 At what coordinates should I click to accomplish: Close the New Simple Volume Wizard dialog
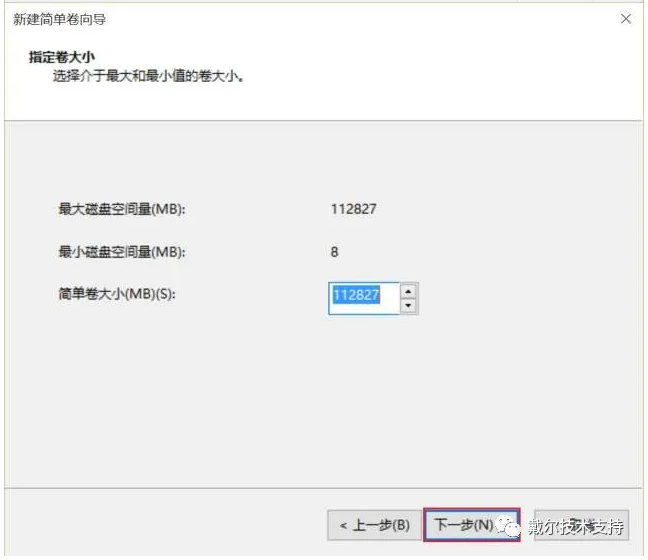(x=626, y=19)
